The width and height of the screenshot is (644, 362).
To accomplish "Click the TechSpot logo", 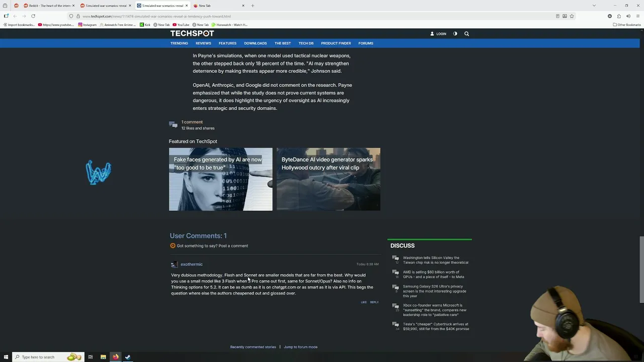I will 192,33.
